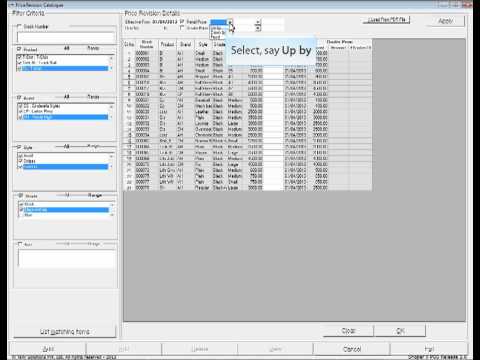Choose Fixed from the dropdown list
Image resolution: width=480 pixels, height=360 pixels.
216,37
